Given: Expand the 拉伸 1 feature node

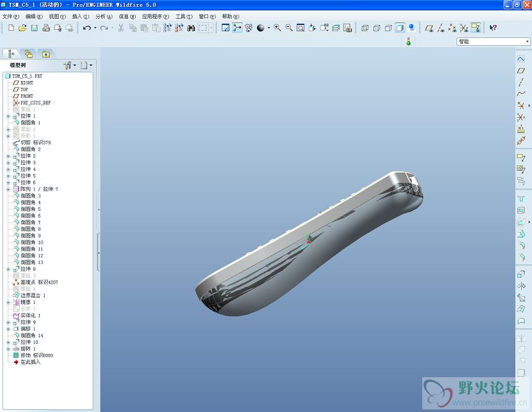Looking at the screenshot, I should [8, 116].
